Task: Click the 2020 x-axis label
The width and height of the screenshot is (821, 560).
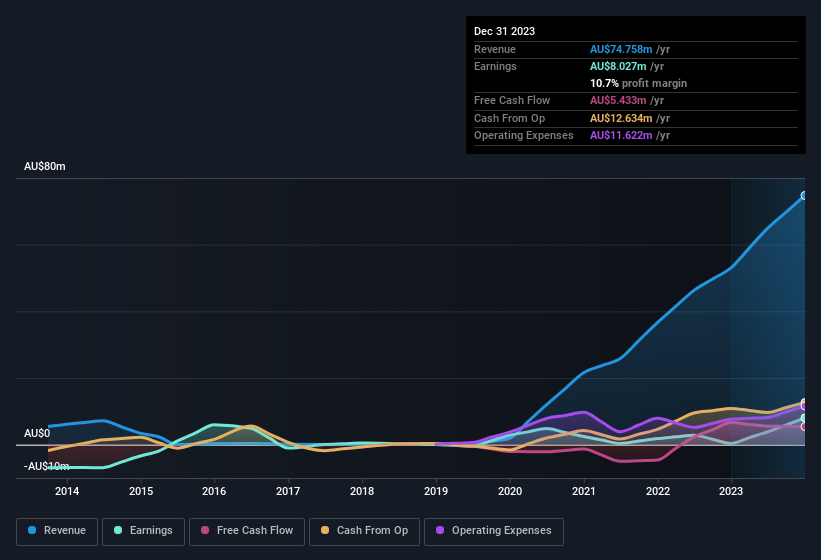Action: [510, 491]
